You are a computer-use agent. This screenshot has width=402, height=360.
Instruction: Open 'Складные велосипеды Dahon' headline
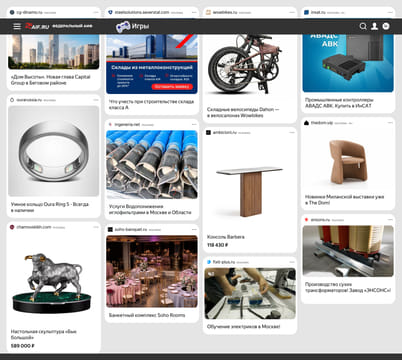click(243, 112)
